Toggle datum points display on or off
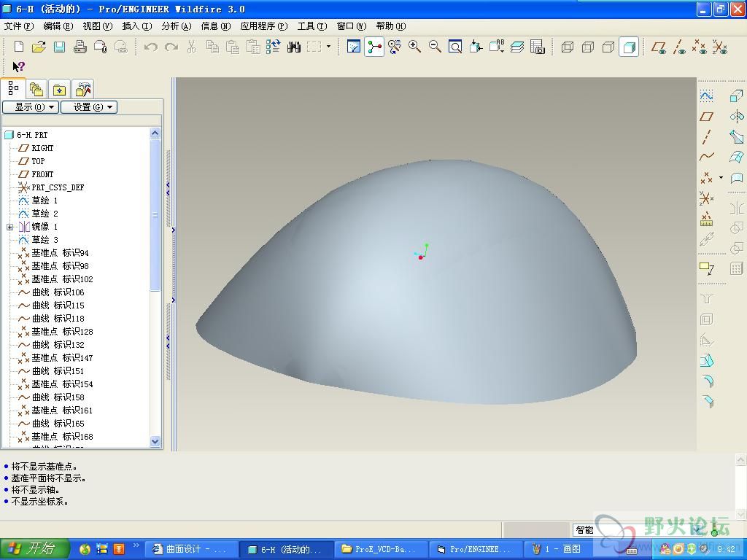This screenshot has height=560, width=747. click(x=700, y=47)
